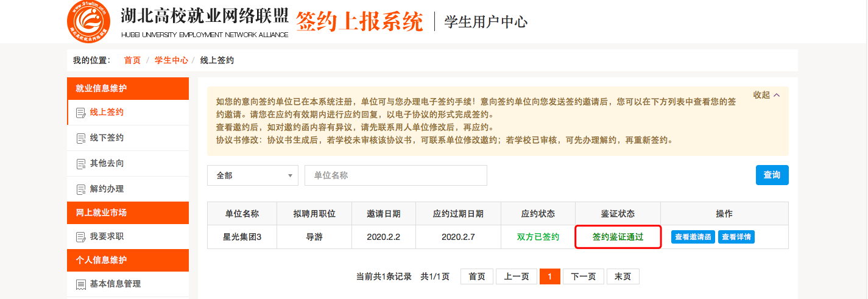Select 其他去向 in the sidebar
Image resolution: width=868 pixels, height=299 pixels.
pyautogui.click(x=107, y=164)
